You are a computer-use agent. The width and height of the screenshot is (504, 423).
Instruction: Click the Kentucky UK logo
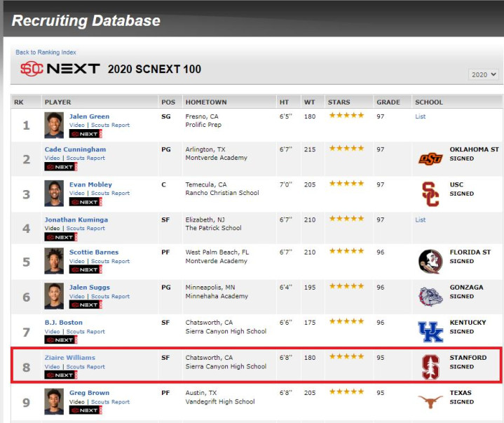click(x=430, y=332)
